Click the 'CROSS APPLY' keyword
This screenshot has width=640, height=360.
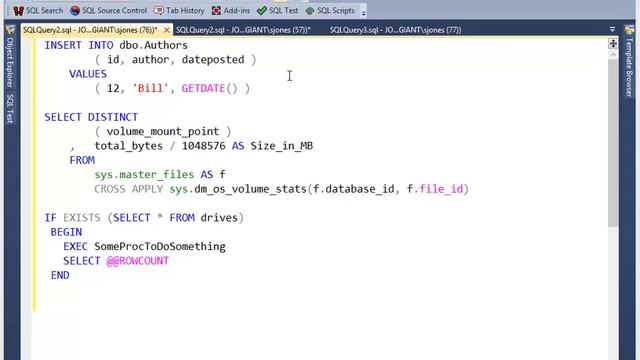tap(128, 189)
